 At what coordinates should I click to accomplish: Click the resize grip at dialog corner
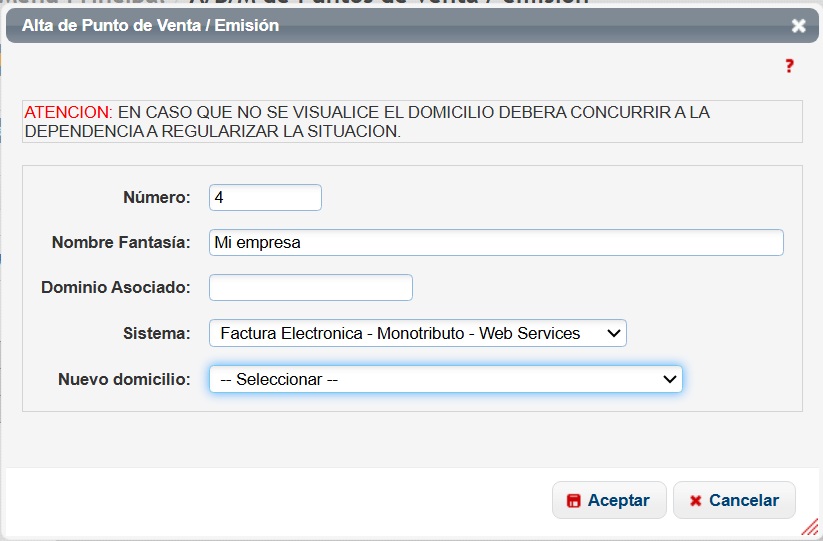[x=811, y=527]
